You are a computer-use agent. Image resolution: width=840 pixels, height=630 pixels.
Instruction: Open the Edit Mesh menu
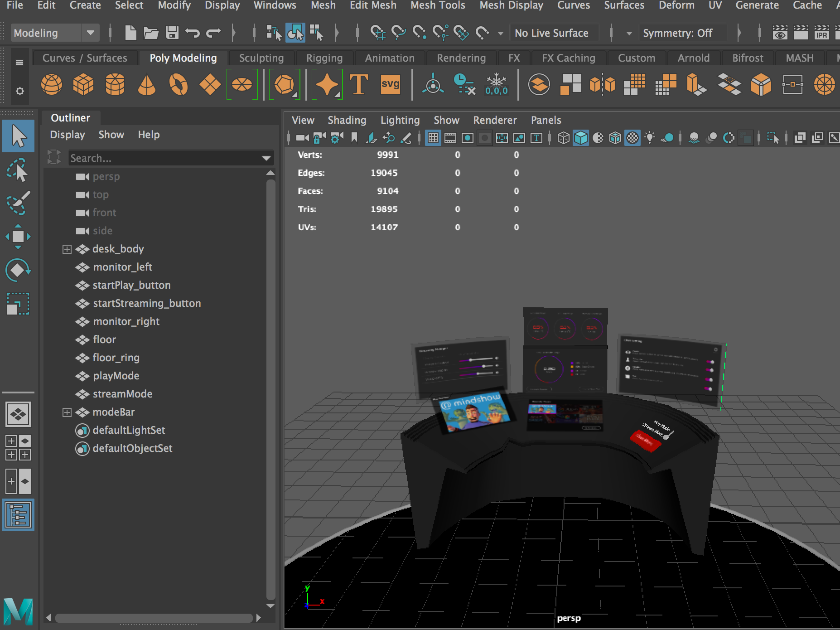pyautogui.click(x=373, y=5)
